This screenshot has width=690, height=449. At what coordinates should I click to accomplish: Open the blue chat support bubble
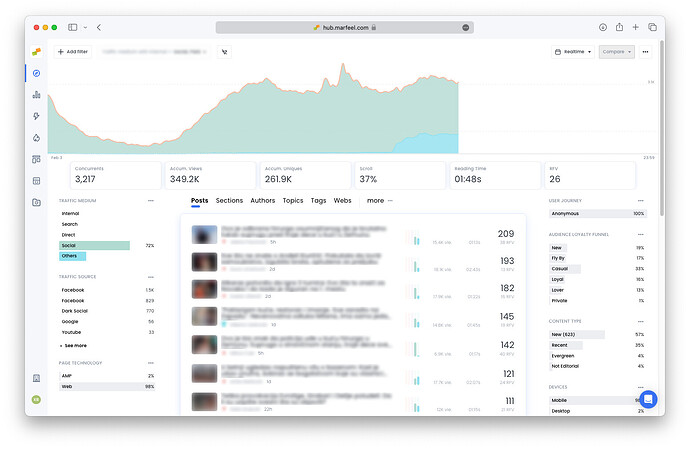coord(648,399)
